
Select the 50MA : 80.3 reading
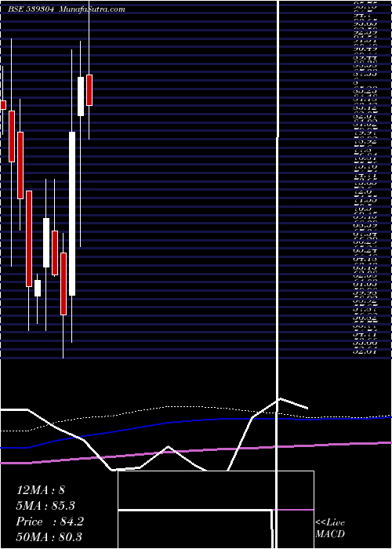49,537
